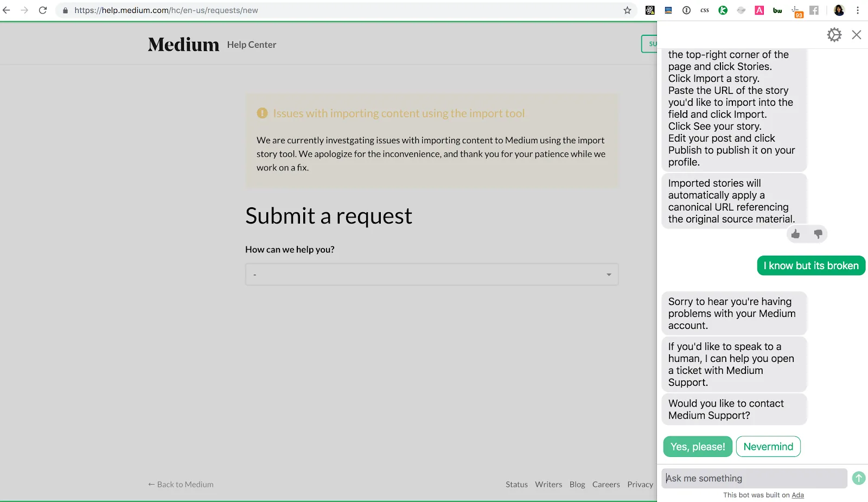Image resolution: width=868 pixels, height=502 pixels.
Task: Click the 'Nevermind' chat button
Action: 768,447
